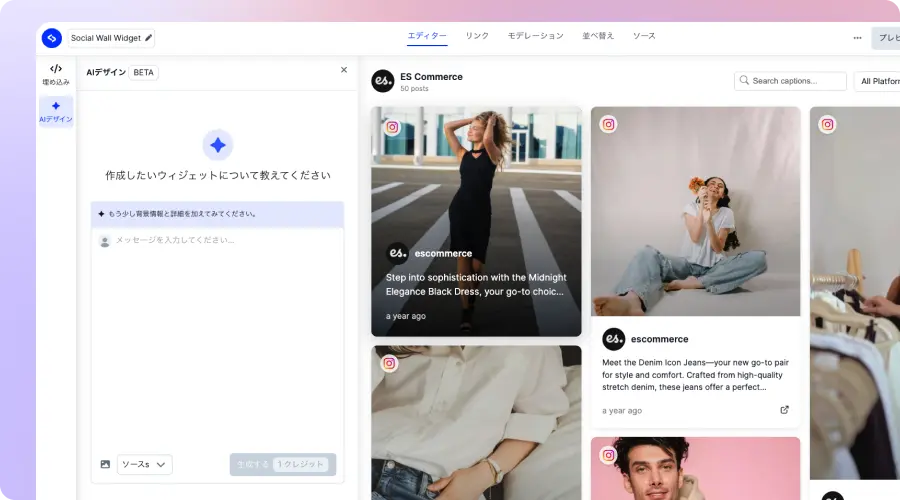This screenshot has width=900, height=500.
Task: Open the 埋め込み embed code panel
Action: point(56,74)
